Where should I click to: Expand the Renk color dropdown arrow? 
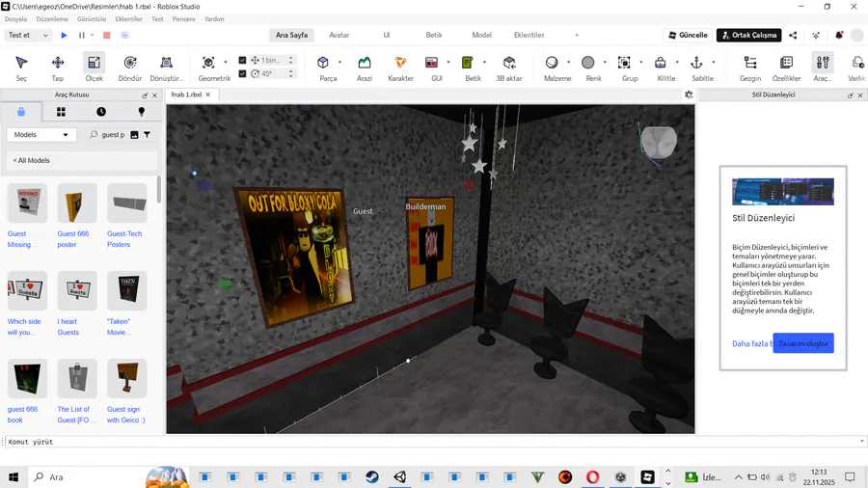pyautogui.click(x=605, y=62)
